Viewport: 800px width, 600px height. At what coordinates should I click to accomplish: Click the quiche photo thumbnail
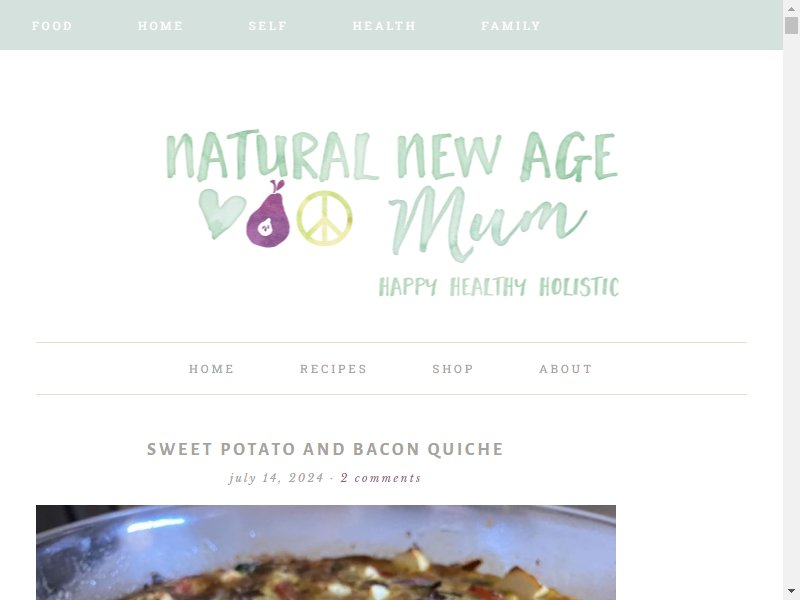(326, 553)
